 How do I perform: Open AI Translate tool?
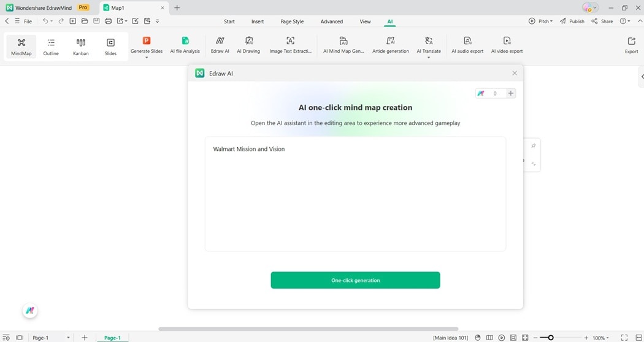click(x=429, y=45)
